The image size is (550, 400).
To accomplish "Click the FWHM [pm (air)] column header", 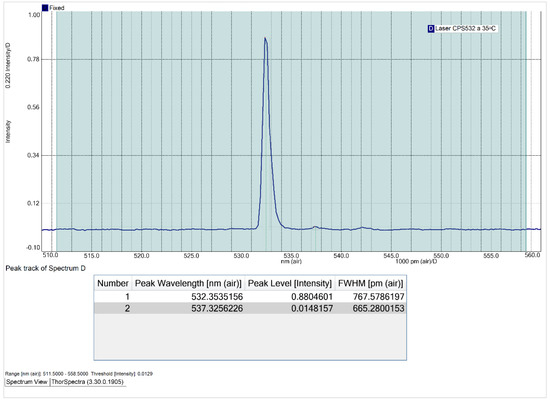I will pos(371,283).
